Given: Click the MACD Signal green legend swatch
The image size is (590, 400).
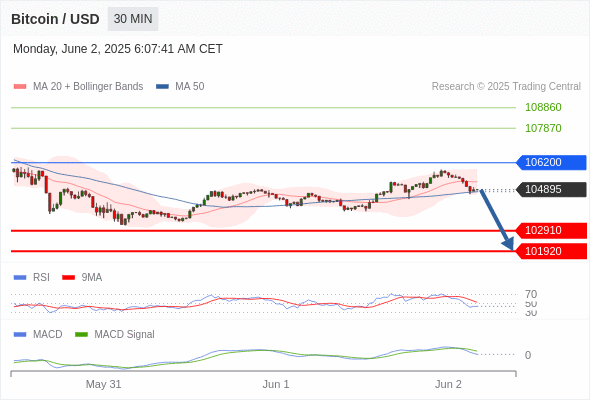Looking at the screenshot, I should point(81,334).
